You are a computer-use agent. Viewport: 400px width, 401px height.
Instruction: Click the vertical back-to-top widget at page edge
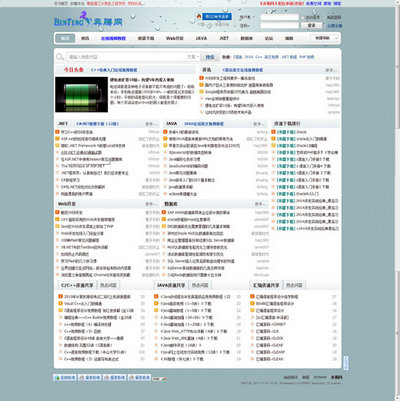[x=346, y=363]
